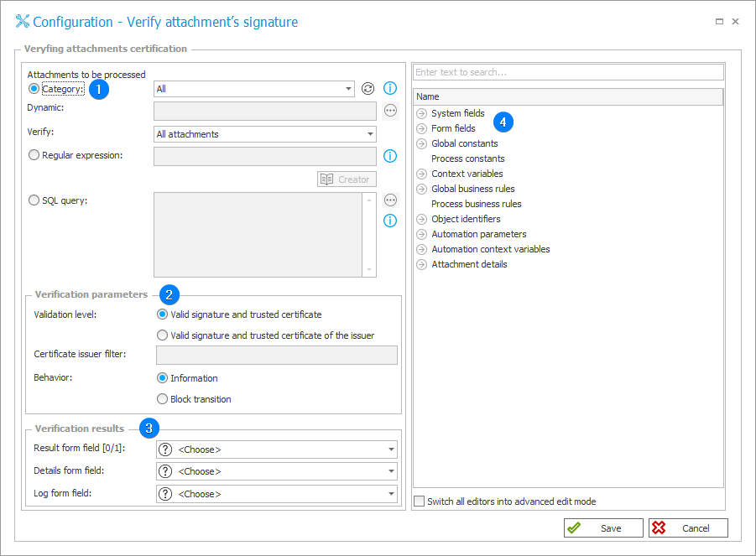Click the Name column header

coord(568,96)
